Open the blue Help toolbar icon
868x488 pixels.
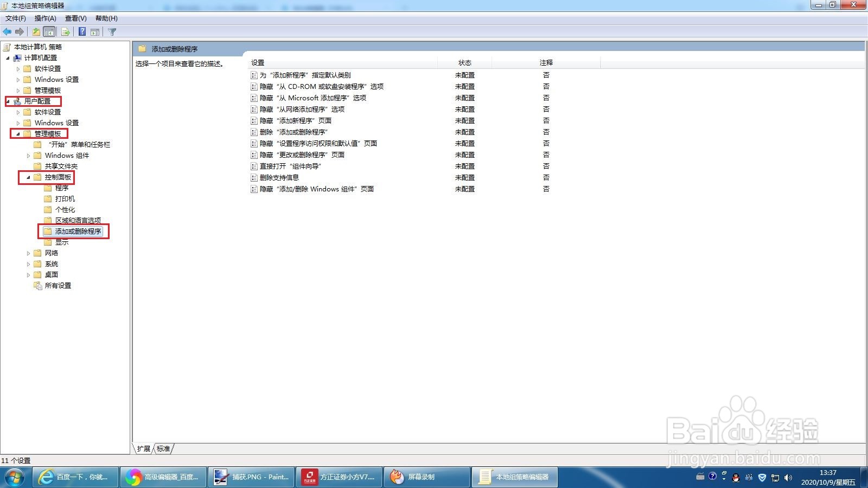pos(82,32)
